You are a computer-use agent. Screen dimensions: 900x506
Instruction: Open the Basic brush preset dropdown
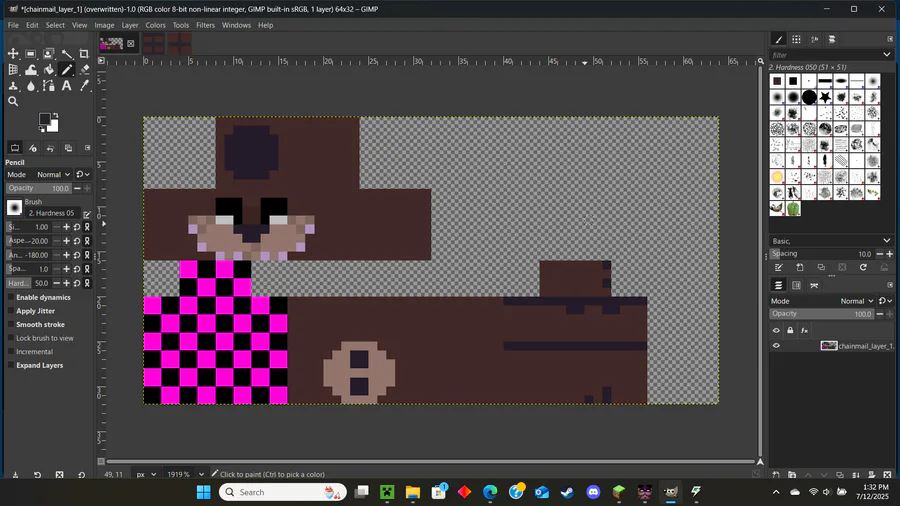[x=831, y=241]
